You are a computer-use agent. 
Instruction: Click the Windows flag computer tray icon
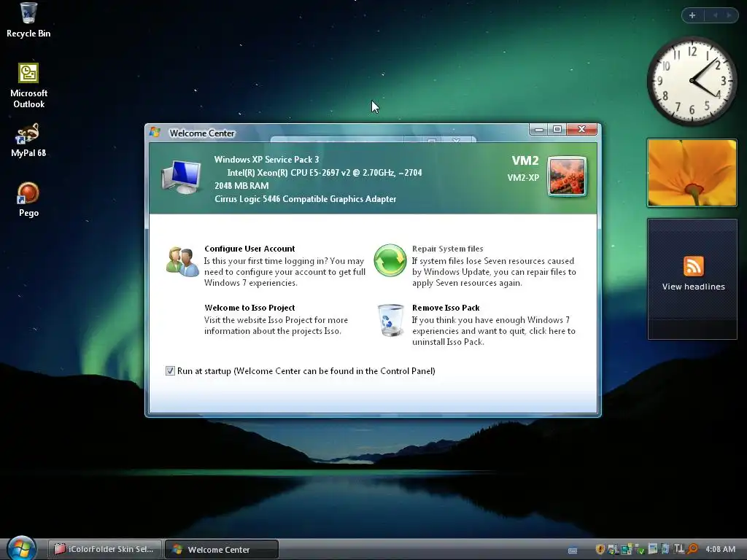[613, 550]
